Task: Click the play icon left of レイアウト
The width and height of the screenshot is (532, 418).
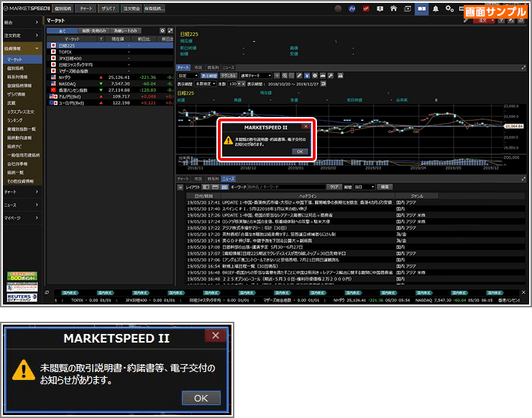Action: pyautogui.click(x=180, y=187)
